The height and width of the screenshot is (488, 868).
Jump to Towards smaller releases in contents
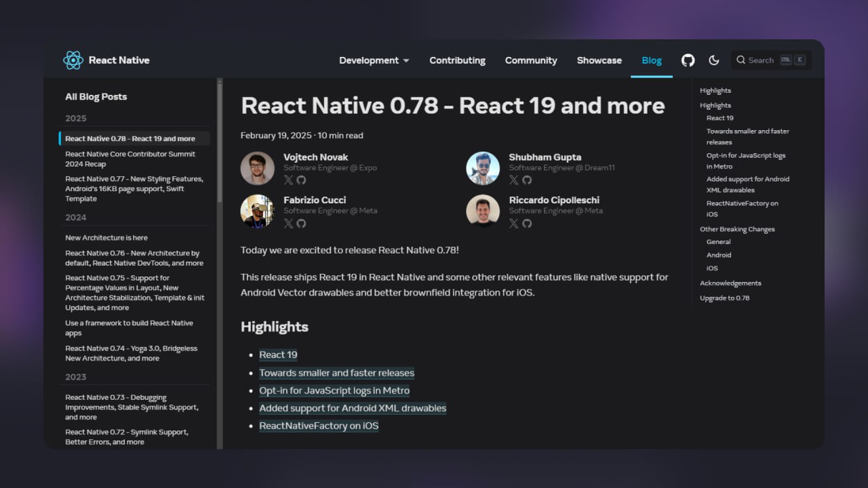coord(748,137)
